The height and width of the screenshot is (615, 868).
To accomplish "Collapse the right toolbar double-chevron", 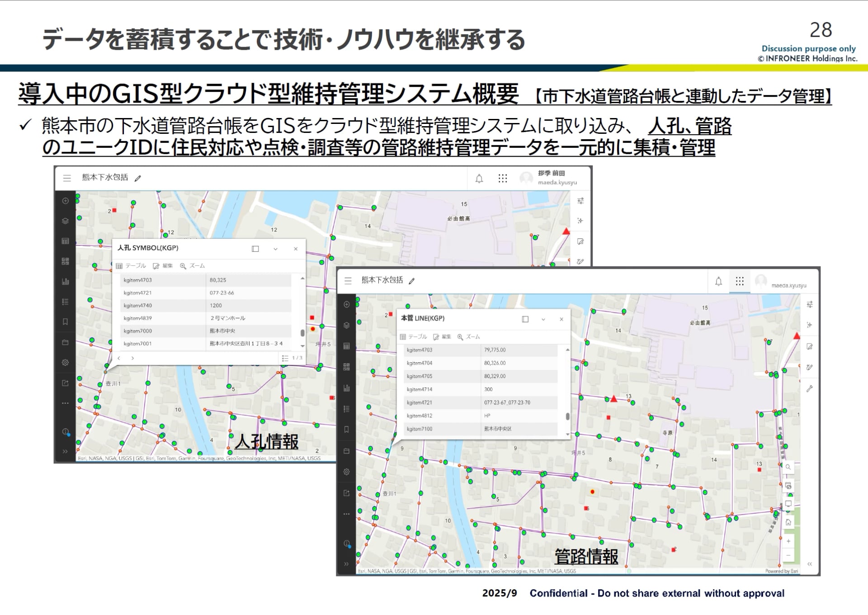I will (x=810, y=564).
